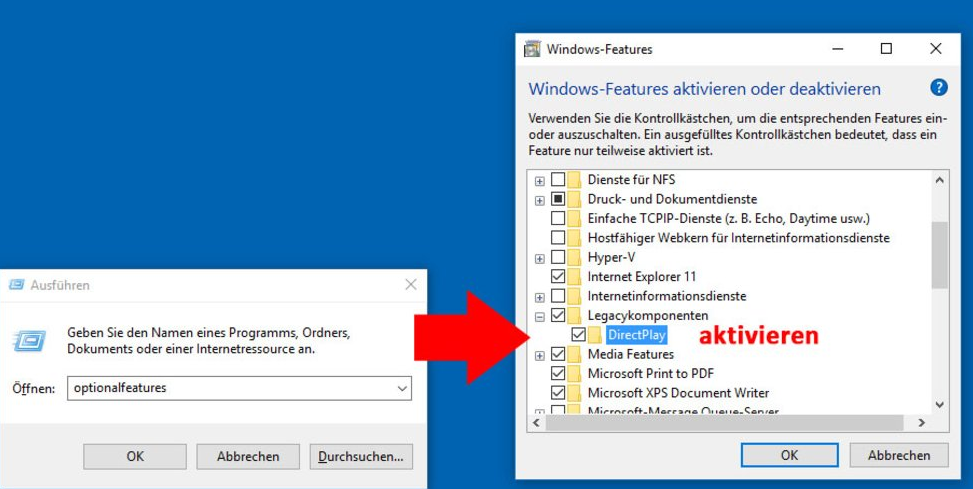Select the Microsoft Print to PDF label

tap(650, 374)
